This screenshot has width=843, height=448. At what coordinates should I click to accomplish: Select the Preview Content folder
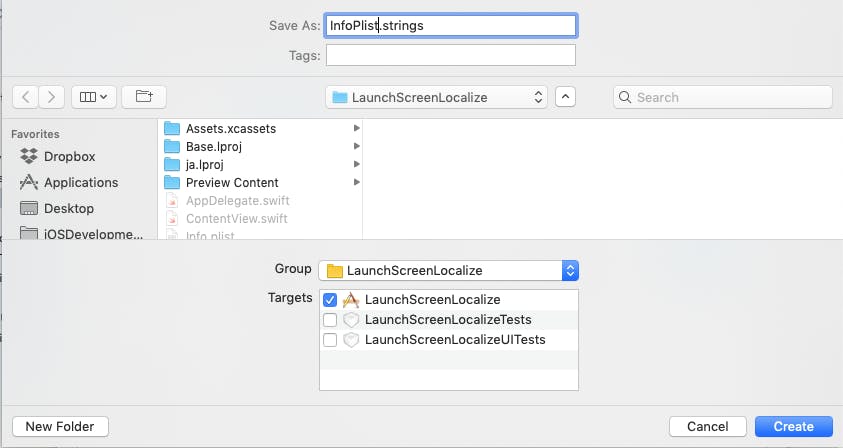(x=262, y=182)
